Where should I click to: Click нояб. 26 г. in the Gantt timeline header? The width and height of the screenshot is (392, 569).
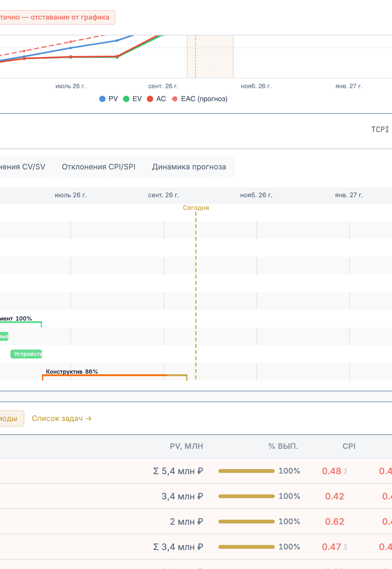coord(256,195)
